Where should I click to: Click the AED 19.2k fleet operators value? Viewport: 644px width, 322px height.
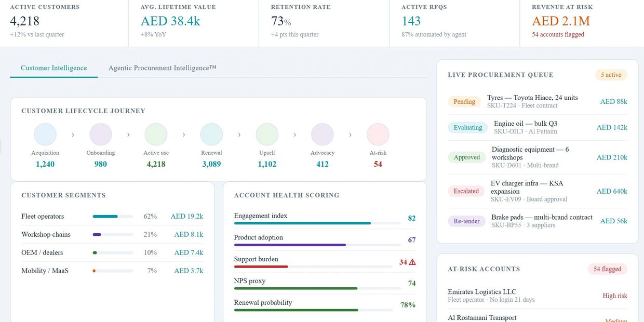tap(187, 217)
